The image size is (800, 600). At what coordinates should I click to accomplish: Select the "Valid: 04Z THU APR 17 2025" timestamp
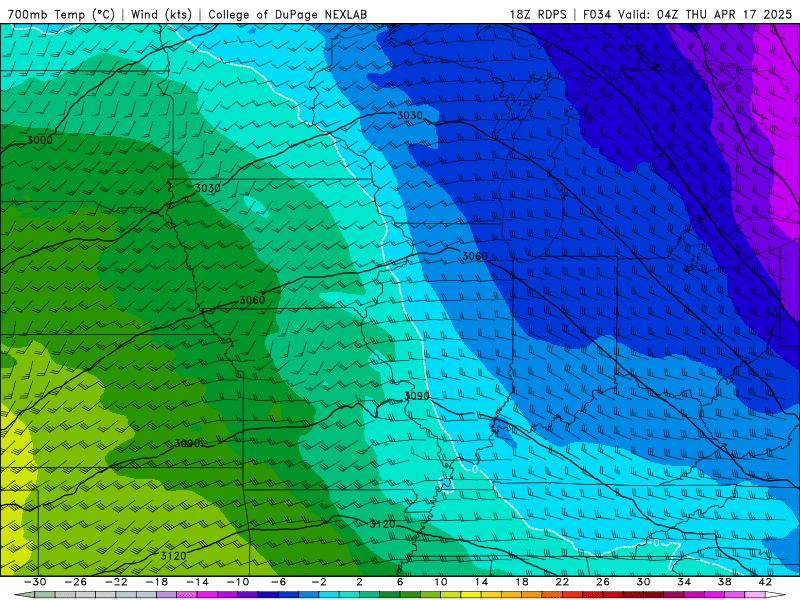point(706,14)
